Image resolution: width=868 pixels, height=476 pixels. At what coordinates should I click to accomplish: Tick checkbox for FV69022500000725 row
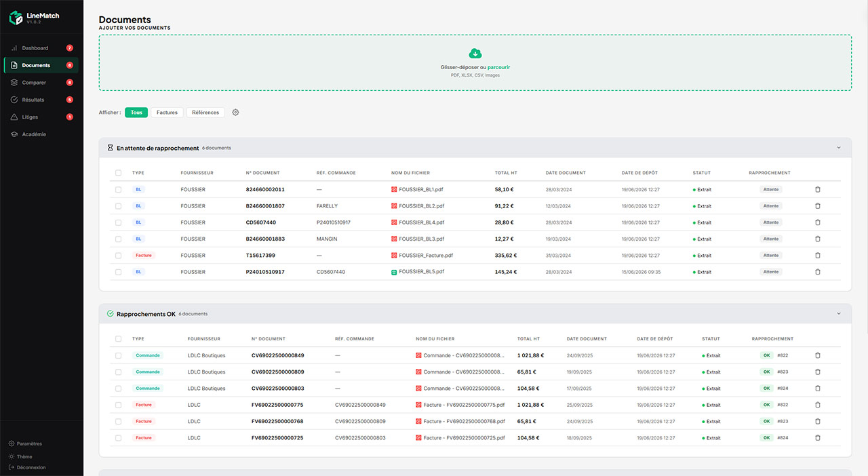[119, 438]
